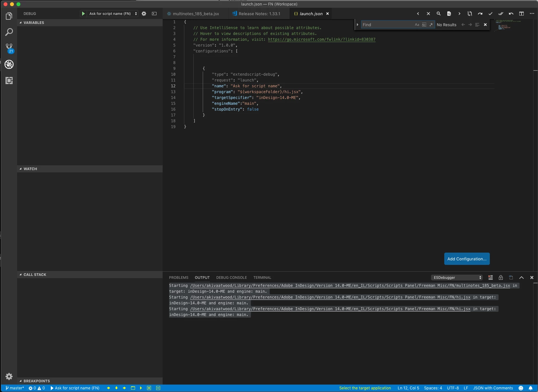
Task: Open the output log file icon
Action: [x=511, y=278]
